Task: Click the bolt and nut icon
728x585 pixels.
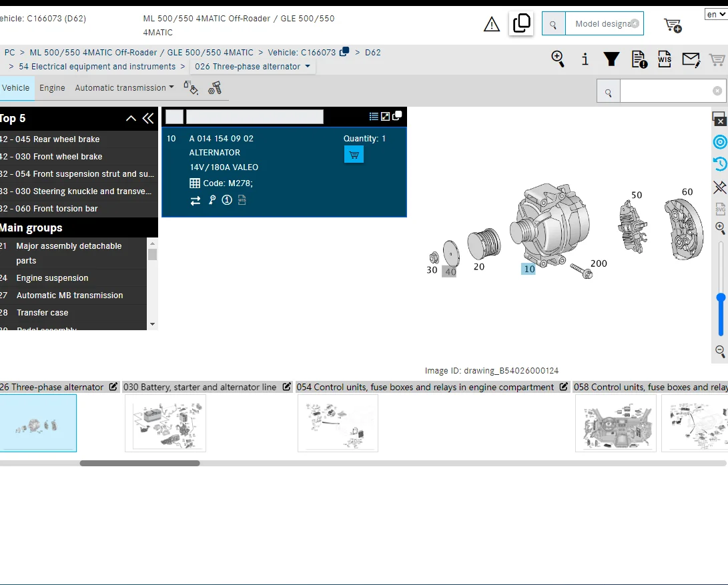Action: (214, 88)
